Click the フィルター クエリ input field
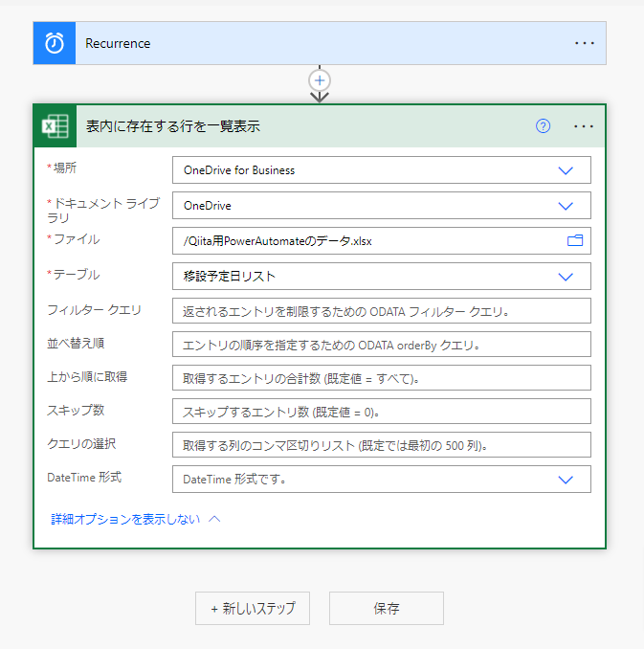Viewport: 644px width, 649px height. point(382,311)
